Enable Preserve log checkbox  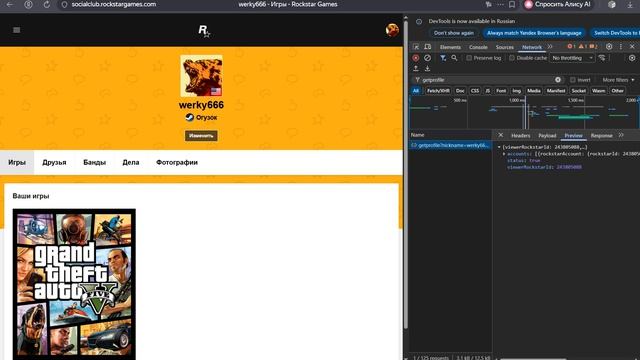(469, 58)
